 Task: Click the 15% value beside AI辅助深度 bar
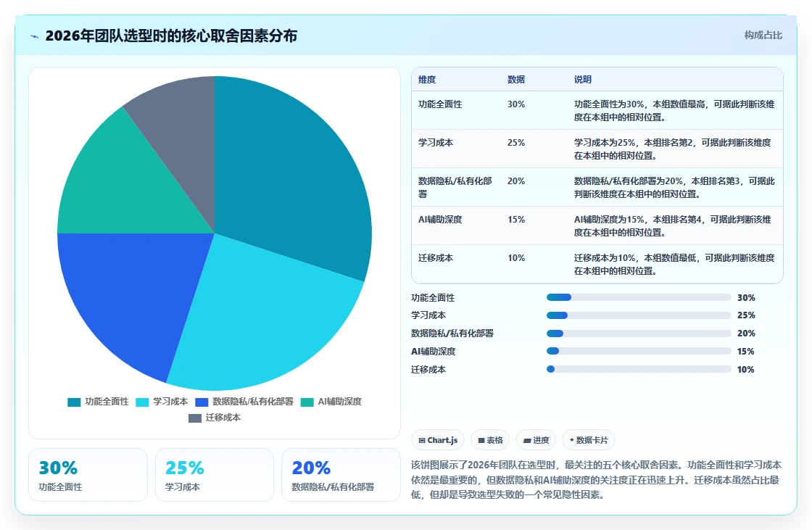[x=746, y=351]
